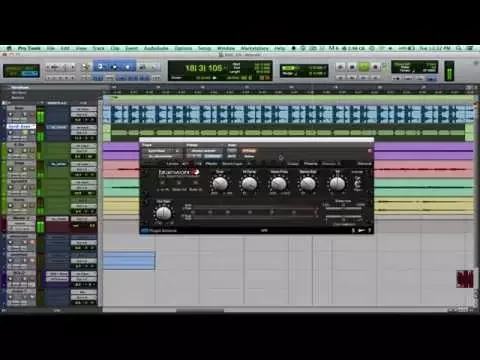The image size is (480, 360).
Task: Open the Apple menu
Action: pos(9,48)
